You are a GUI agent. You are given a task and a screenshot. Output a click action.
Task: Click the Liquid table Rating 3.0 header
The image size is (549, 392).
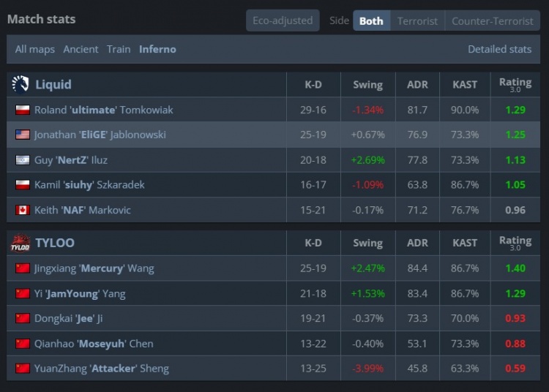point(515,85)
